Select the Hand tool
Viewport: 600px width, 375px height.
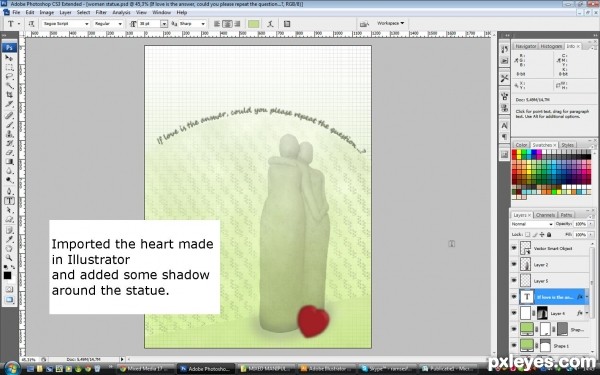(x=9, y=249)
